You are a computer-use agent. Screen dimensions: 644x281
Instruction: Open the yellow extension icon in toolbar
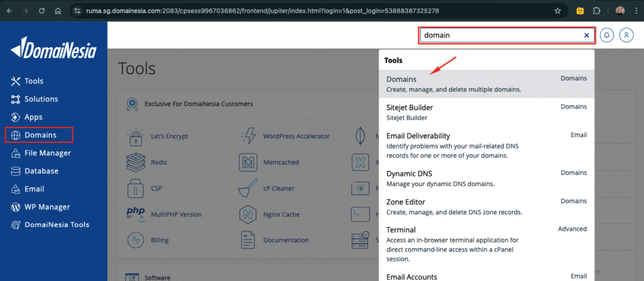(x=580, y=11)
